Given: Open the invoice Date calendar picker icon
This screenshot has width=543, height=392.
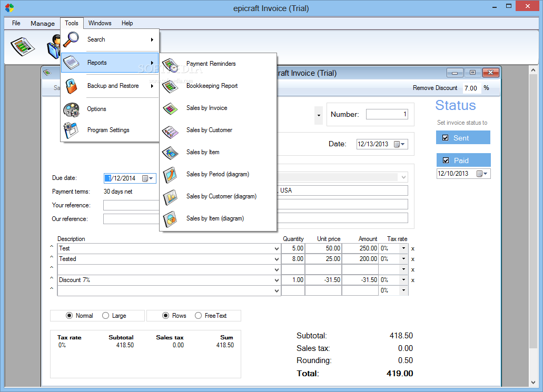Looking at the screenshot, I should click(400, 144).
